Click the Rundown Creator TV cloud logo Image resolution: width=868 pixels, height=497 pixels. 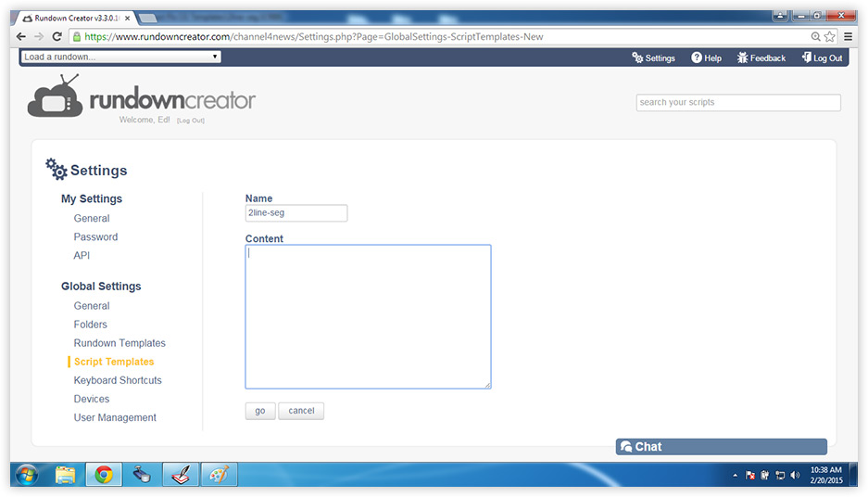click(x=56, y=97)
